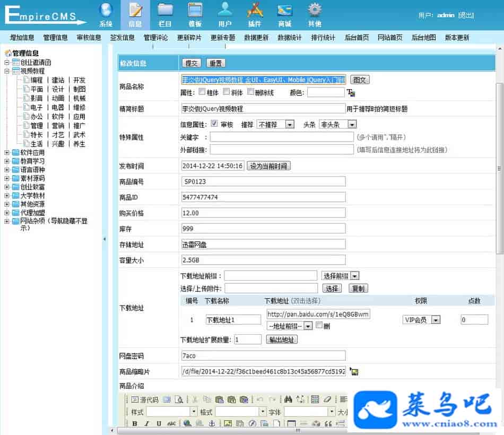
Task: Click the title color picker icon
Action: point(351,93)
